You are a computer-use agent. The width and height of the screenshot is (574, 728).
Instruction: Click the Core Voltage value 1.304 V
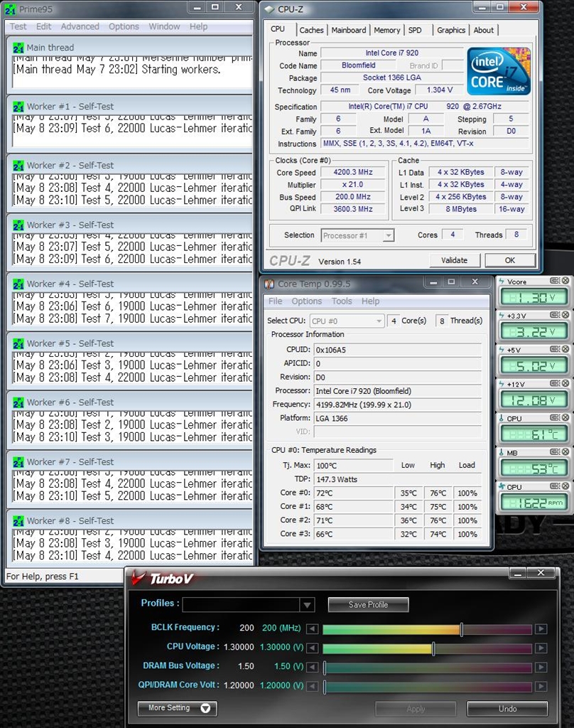pyautogui.click(x=440, y=90)
